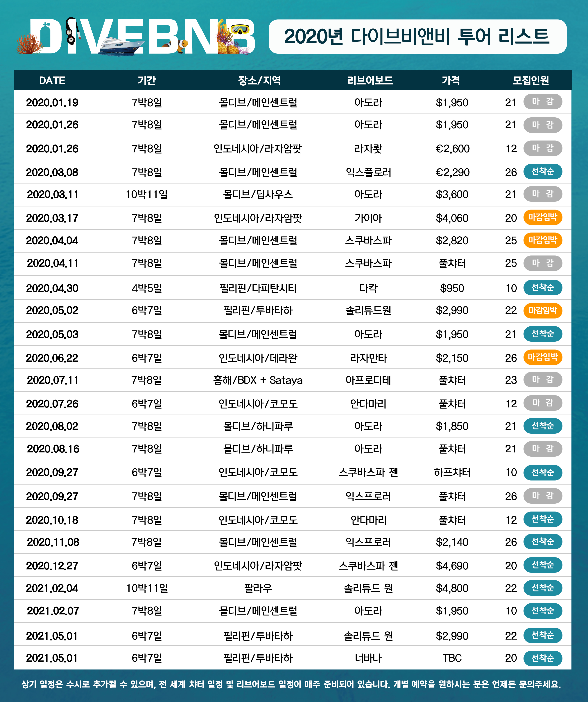The image size is (588, 702).
Task: Select the €2,600 price cell
Action: tap(452, 148)
